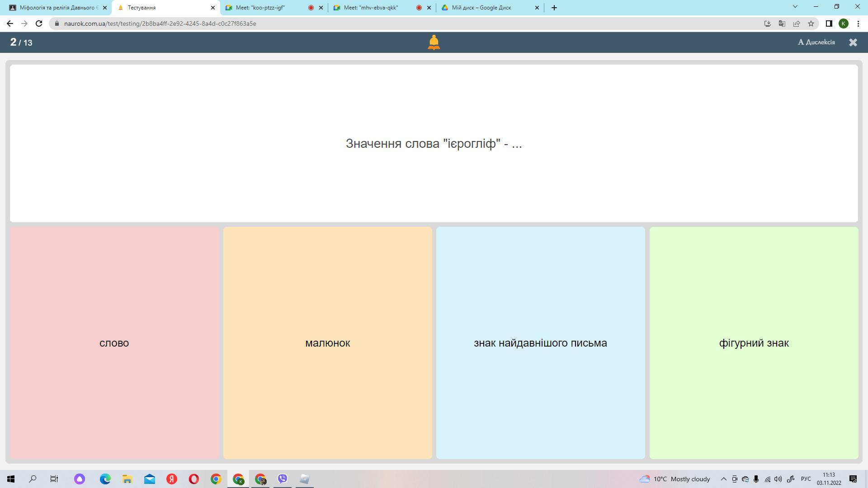
Task: Select the answer "слово"
Action: click(x=114, y=343)
